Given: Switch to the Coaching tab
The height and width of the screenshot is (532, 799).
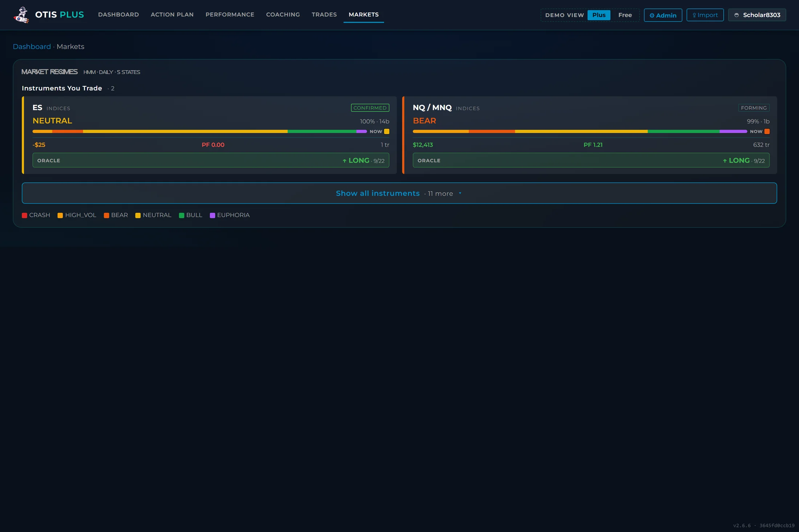Looking at the screenshot, I should tap(283, 15).
